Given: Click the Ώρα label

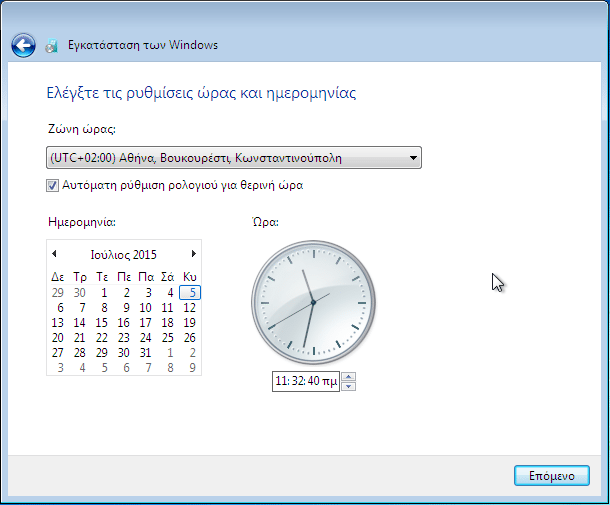Looking at the screenshot, I should click(265, 222).
